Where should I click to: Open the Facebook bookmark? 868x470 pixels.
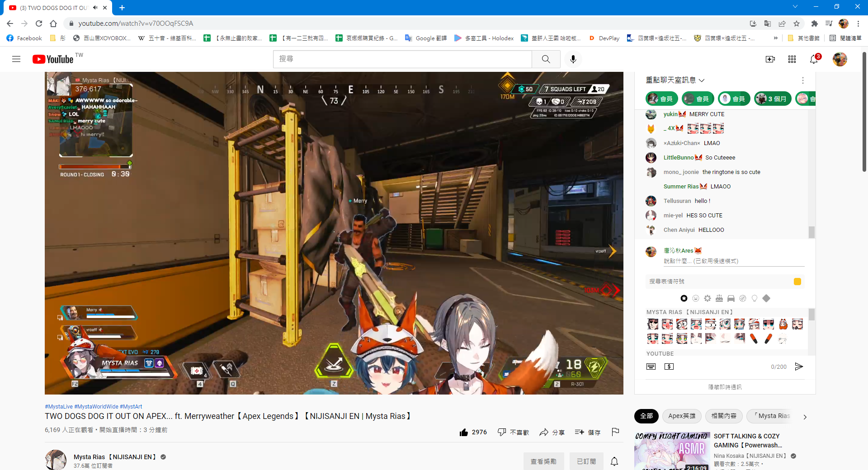24,38
